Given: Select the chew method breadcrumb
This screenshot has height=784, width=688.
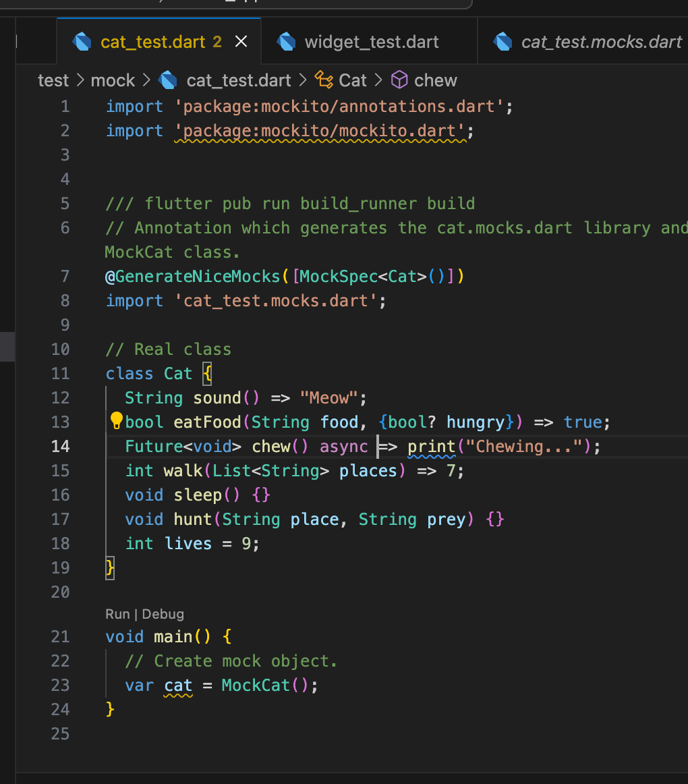Looking at the screenshot, I should 436,80.
